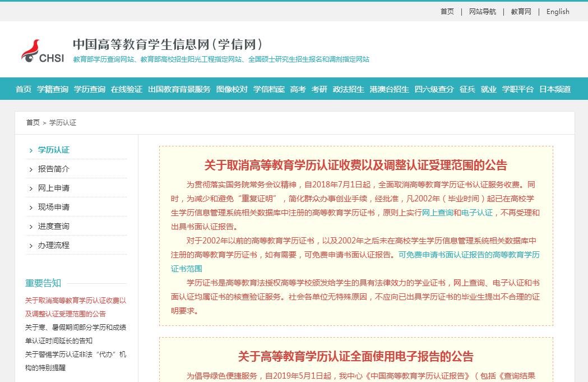This screenshot has width=588, height=382.
Task: Open the 四六级查分 navigation item
Action: [434, 89]
